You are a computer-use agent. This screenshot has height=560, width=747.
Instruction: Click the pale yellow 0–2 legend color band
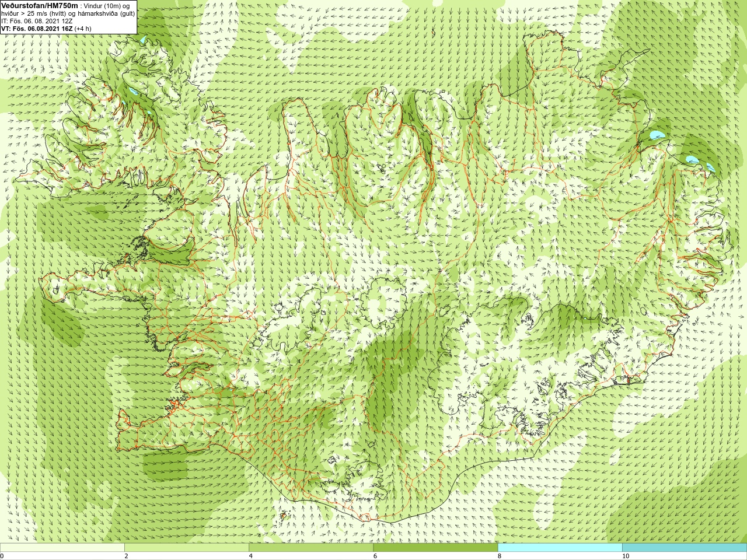(62, 548)
